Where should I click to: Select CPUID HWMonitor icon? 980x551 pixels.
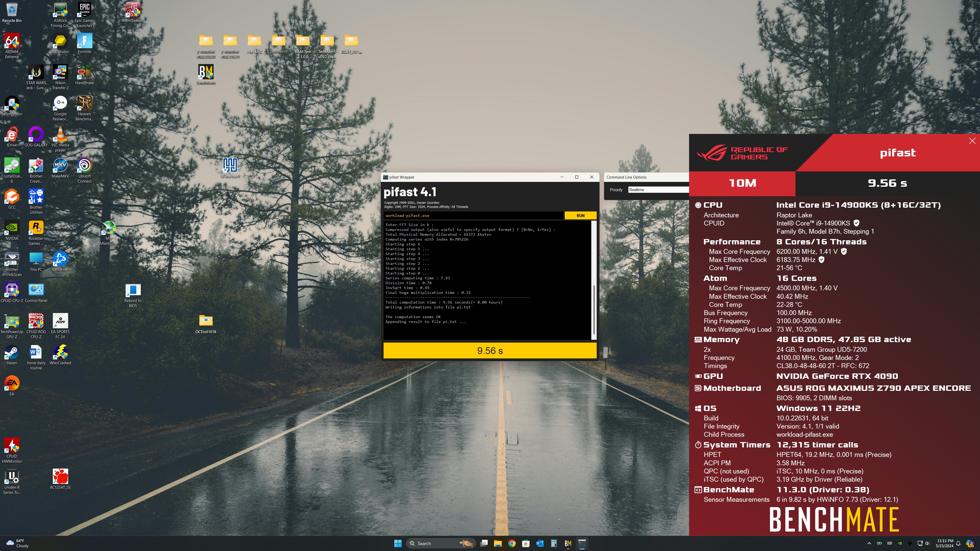click(12, 450)
